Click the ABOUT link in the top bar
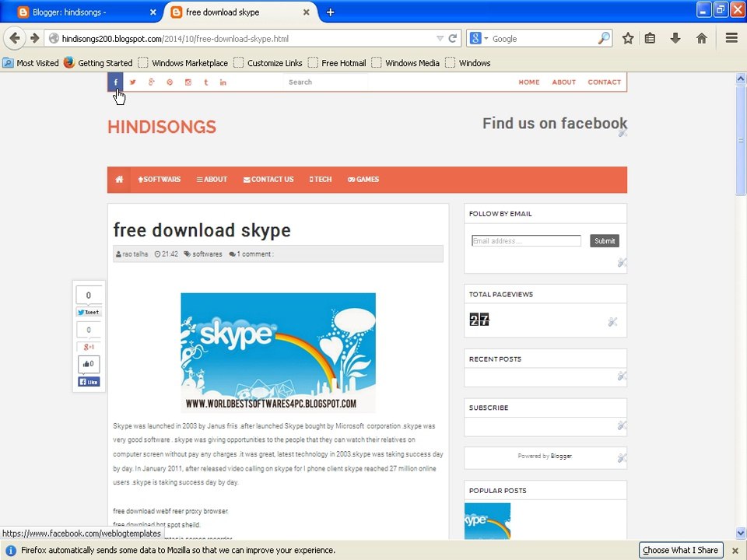747x560 pixels. click(x=563, y=82)
